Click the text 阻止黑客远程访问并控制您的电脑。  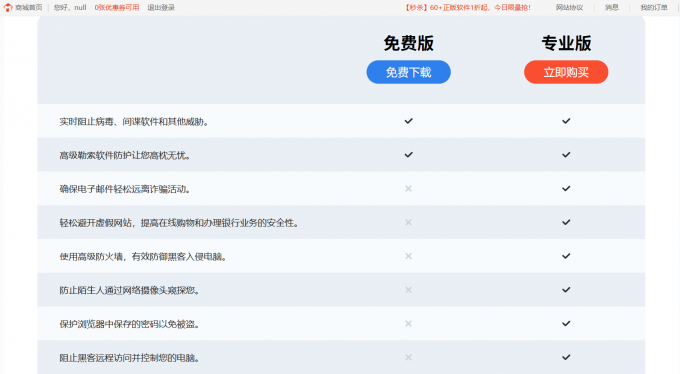[x=130, y=358]
